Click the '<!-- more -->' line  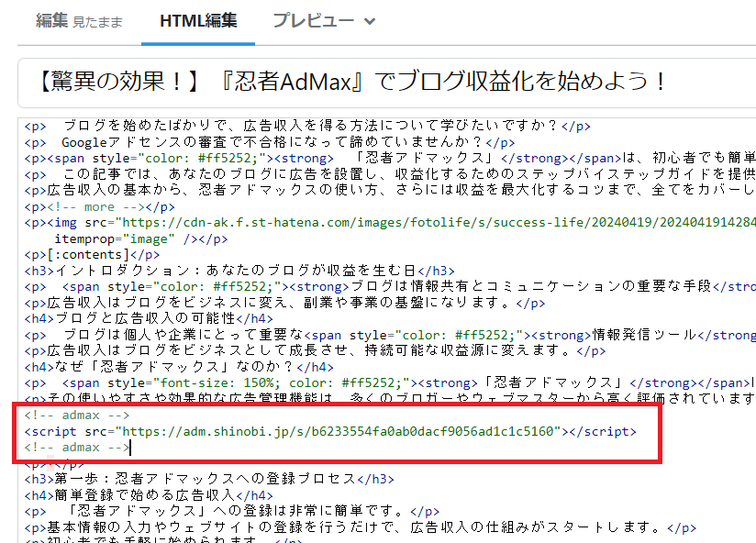click(x=99, y=207)
